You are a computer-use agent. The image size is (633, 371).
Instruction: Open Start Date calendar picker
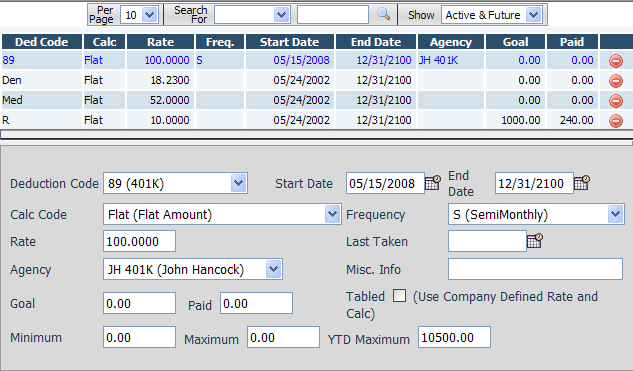(433, 182)
